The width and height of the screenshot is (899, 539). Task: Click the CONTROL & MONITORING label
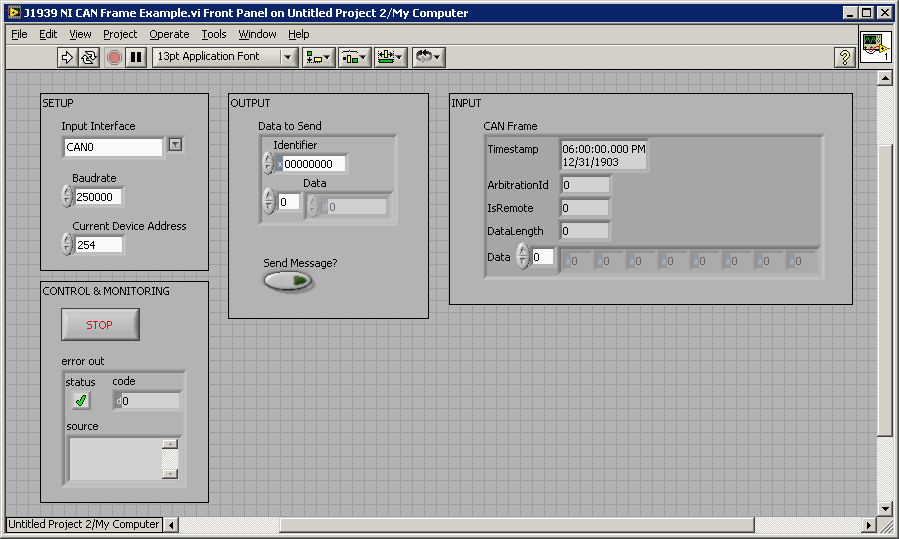106,291
